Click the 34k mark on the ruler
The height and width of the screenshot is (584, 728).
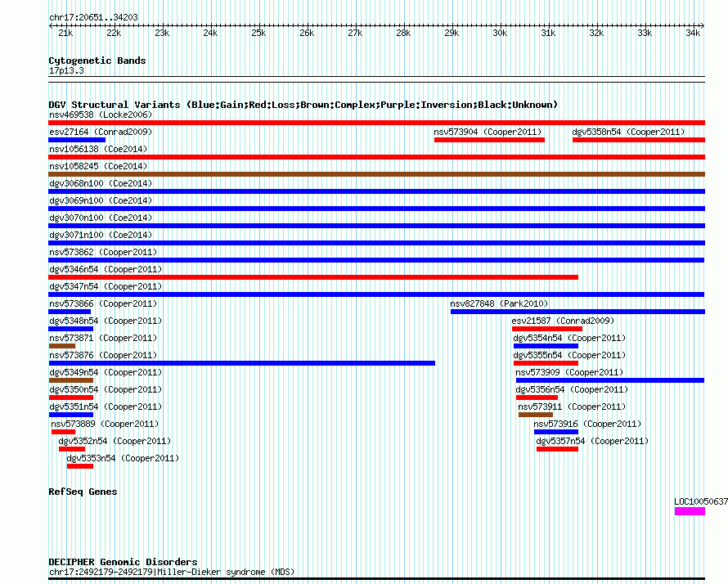coord(693,33)
